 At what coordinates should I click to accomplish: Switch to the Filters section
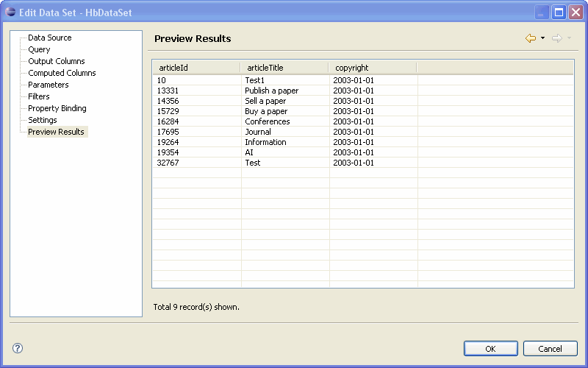[x=39, y=96]
